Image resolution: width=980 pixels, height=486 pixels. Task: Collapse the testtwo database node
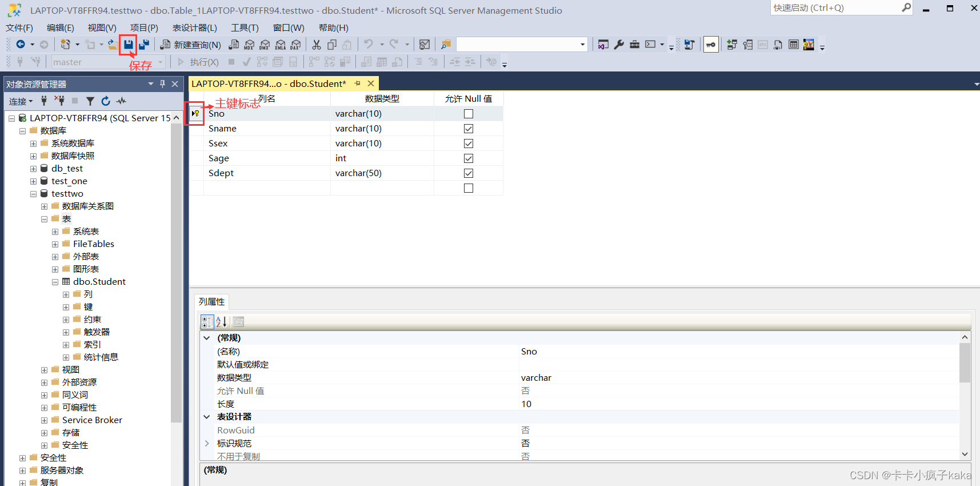[33, 194]
